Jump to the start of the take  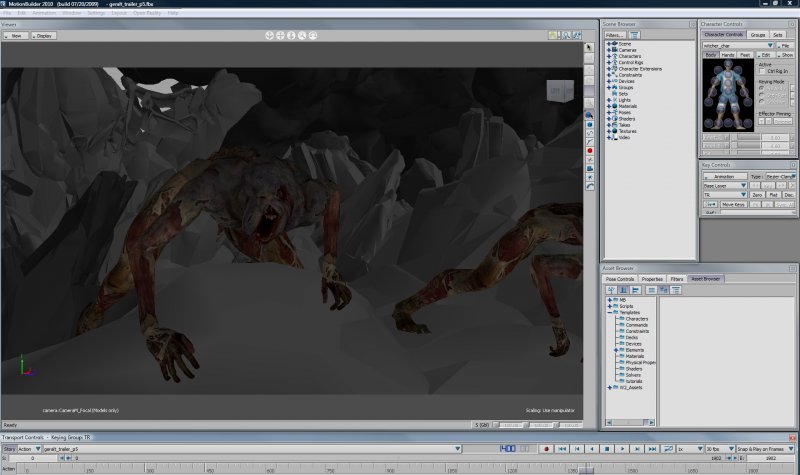(562, 449)
